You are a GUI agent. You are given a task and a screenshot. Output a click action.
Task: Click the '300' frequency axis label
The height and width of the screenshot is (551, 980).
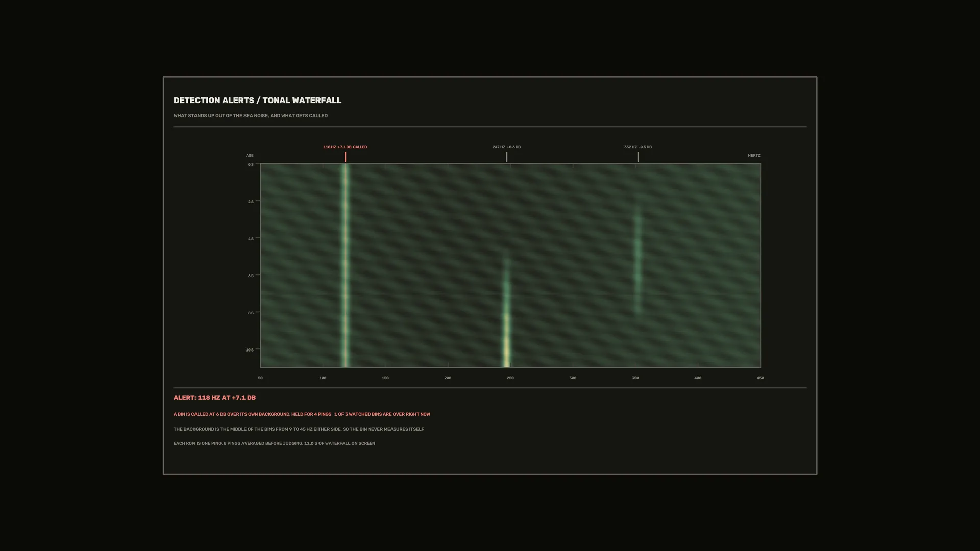[x=573, y=378]
